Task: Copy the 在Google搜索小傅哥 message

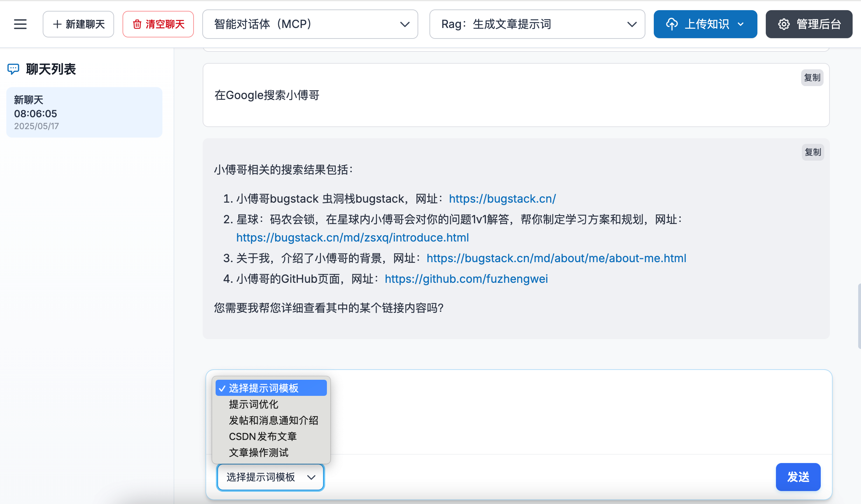Action: click(x=812, y=78)
